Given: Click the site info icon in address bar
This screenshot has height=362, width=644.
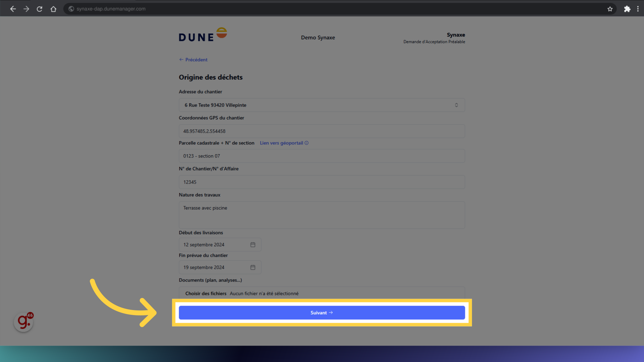Looking at the screenshot, I should (x=71, y=9).
